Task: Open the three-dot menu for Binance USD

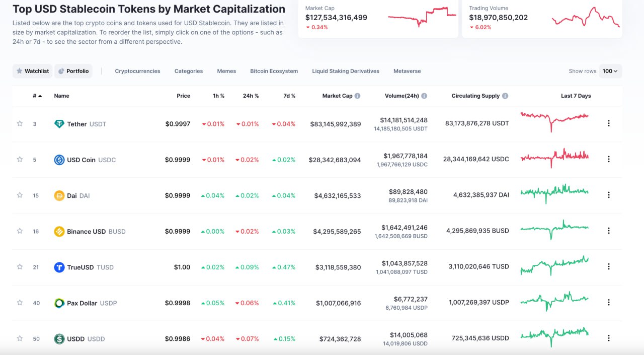Action: pos(609,231)
